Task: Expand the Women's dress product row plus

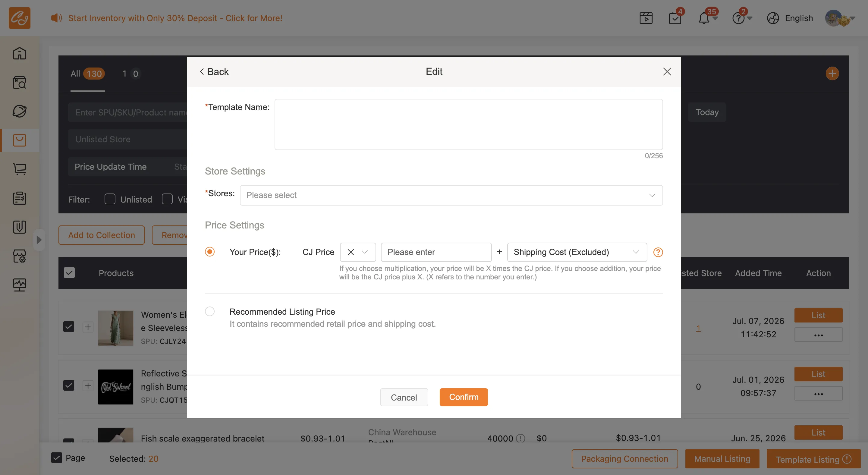Action: pos(88,327)
